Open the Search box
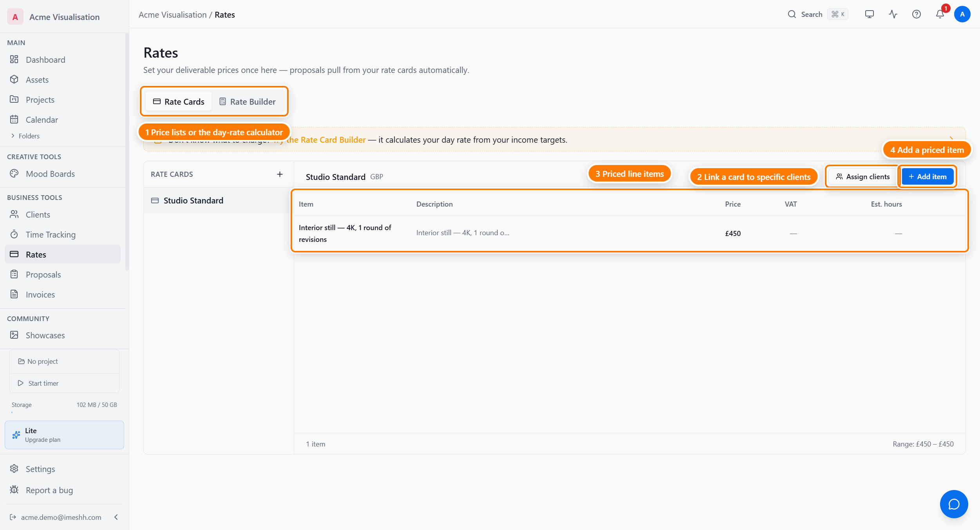The height and width of the screenshot is (530, 980). pos(818,15)
